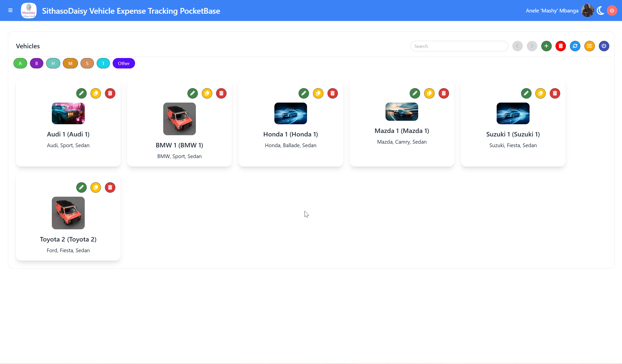622x364 pixels.
Task: Open the hamburger navigation menu
Action: point(10,10)
